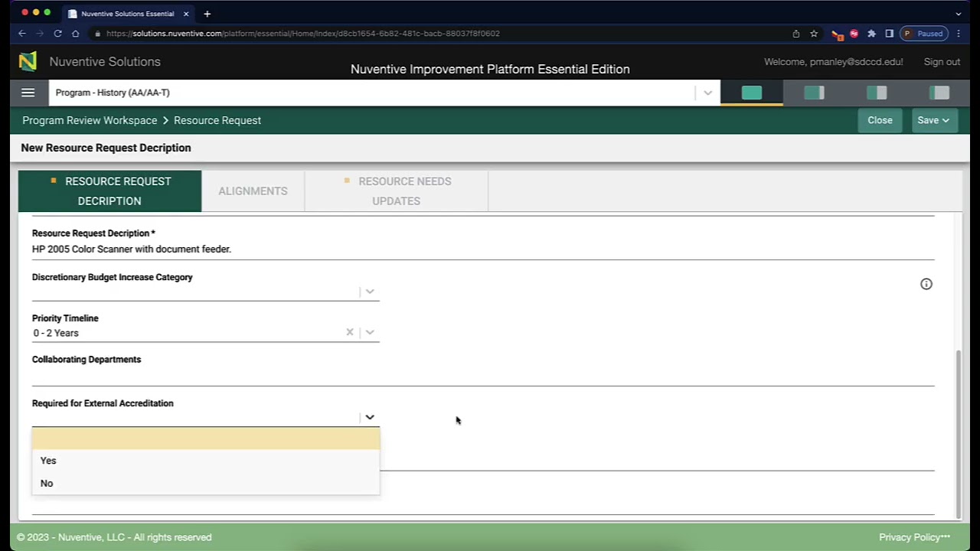Show info for Discretionary Budget Increase Category
Image resolution: width=980 pixels, height=551 pixels.
926,284
